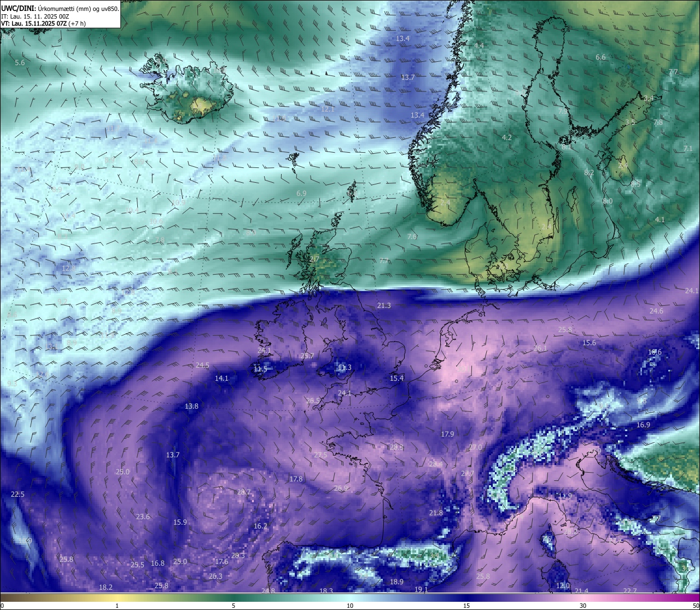Click the 21.8 value over southern France
The image size is (700, 610).
436,513
